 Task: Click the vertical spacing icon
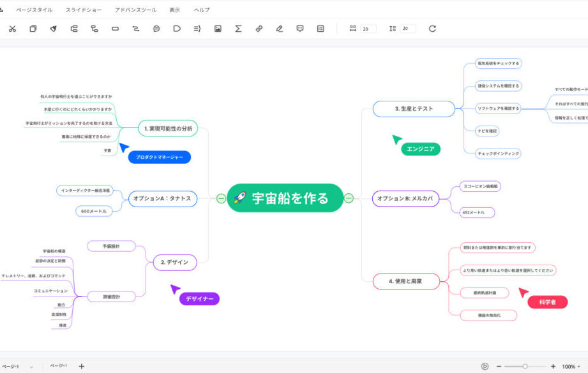tap(392, 29)
